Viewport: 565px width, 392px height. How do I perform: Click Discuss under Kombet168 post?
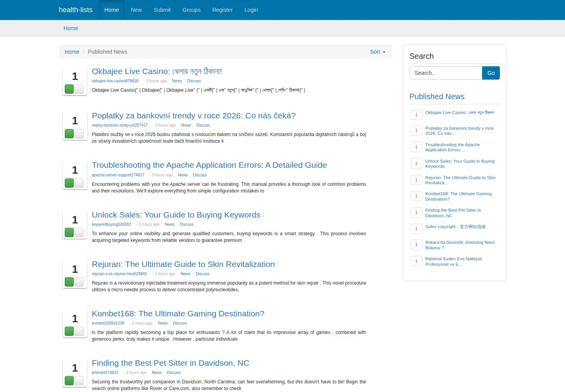click(180, 323)
